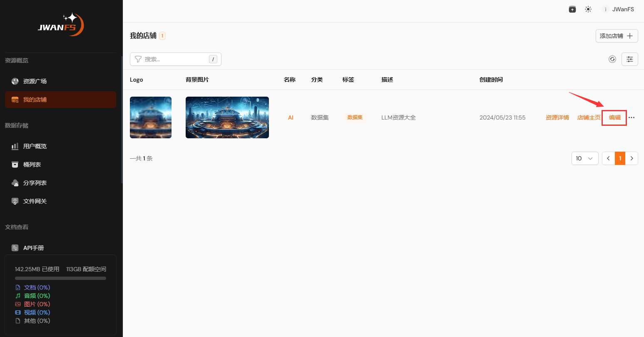Click the 添加店铺 button

[617, 36]
